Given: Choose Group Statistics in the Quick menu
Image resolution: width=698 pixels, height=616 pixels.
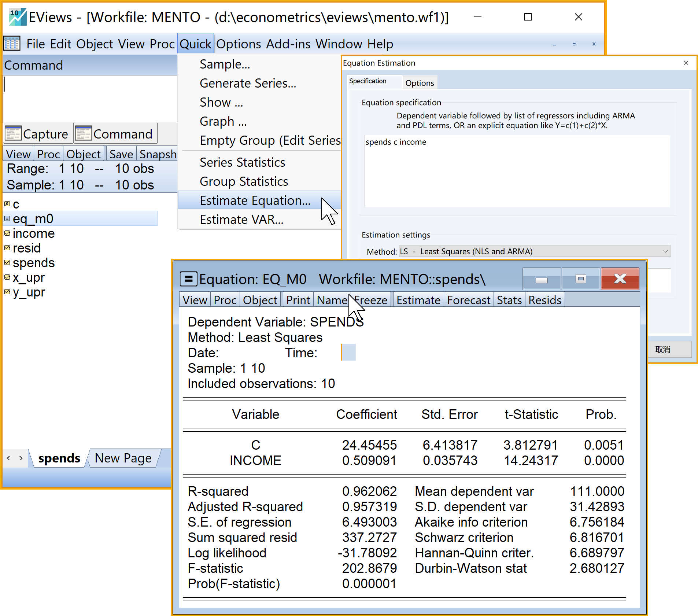Looking at the screenshot, I should point(244,181).
